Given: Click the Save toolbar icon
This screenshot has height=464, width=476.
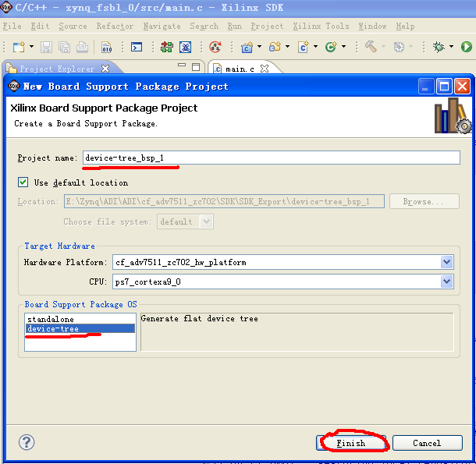Looking at the screenshot, I should [x=46, y=47].
